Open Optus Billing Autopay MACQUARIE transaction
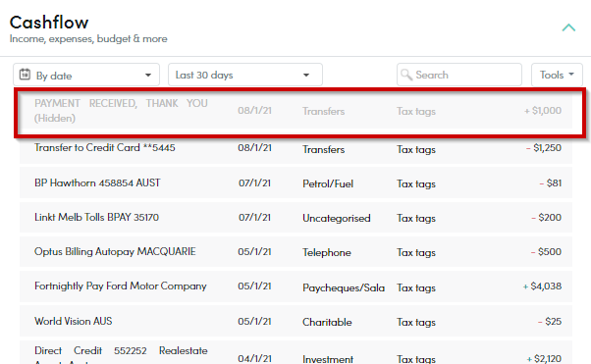591x364 pixels. pyautogui.click(x=115, y=251)
